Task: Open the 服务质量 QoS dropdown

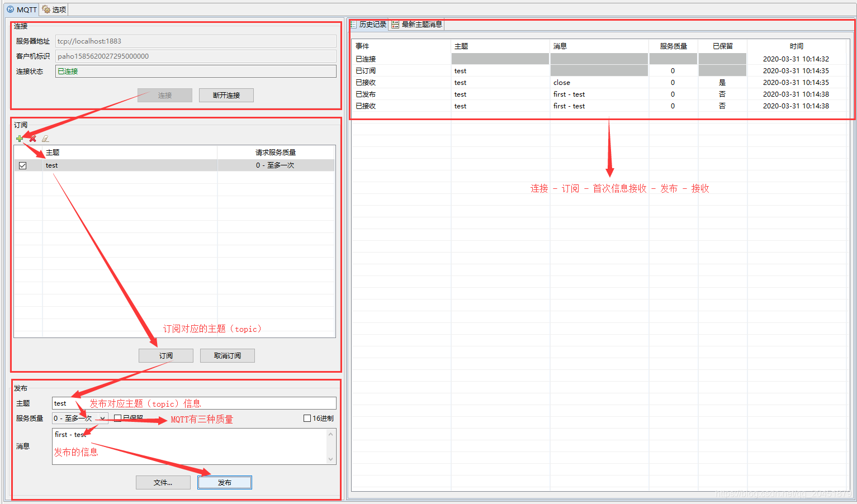Action: (102, 419)
